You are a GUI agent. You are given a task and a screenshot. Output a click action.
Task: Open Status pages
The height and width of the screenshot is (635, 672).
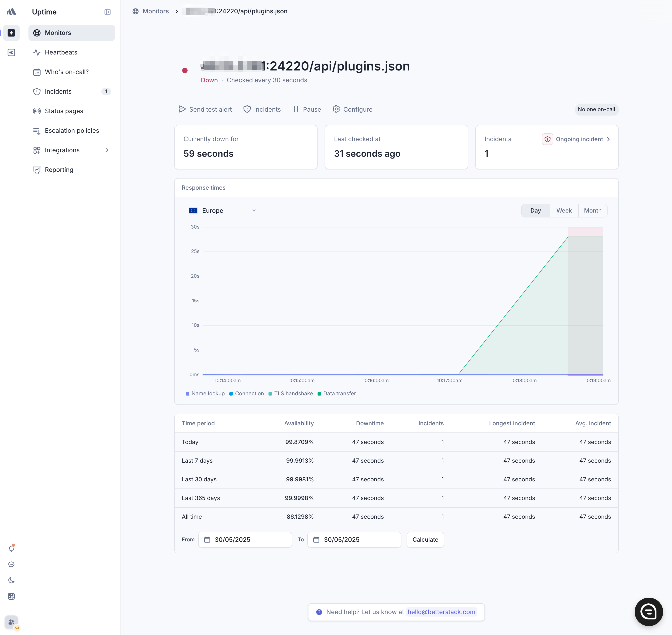[64, 111]
